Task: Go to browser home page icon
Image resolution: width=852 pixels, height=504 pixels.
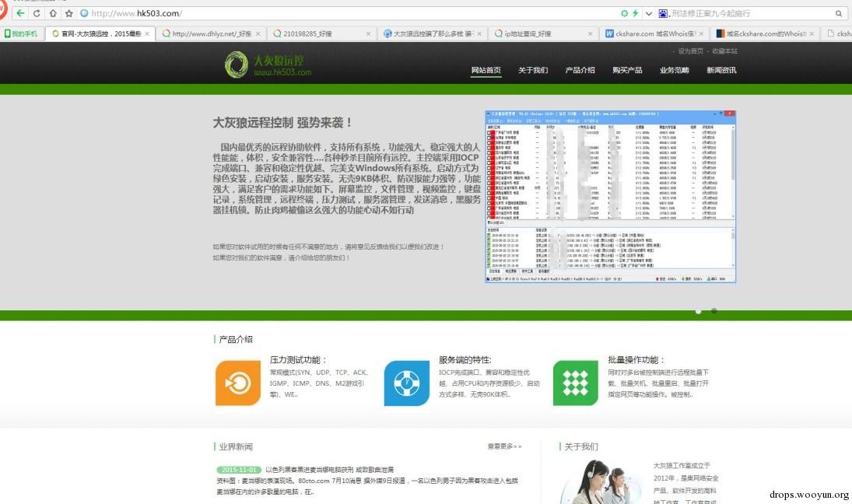Action: point(53,13)
